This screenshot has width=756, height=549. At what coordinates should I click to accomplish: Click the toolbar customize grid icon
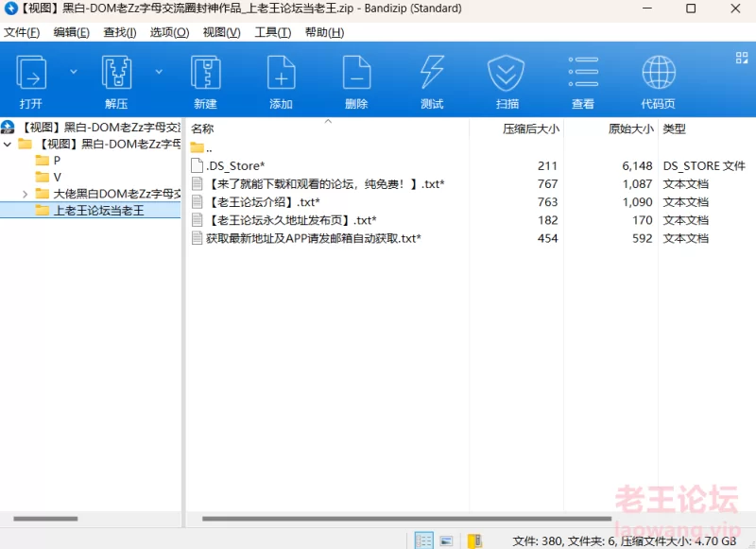pos(742,58)
